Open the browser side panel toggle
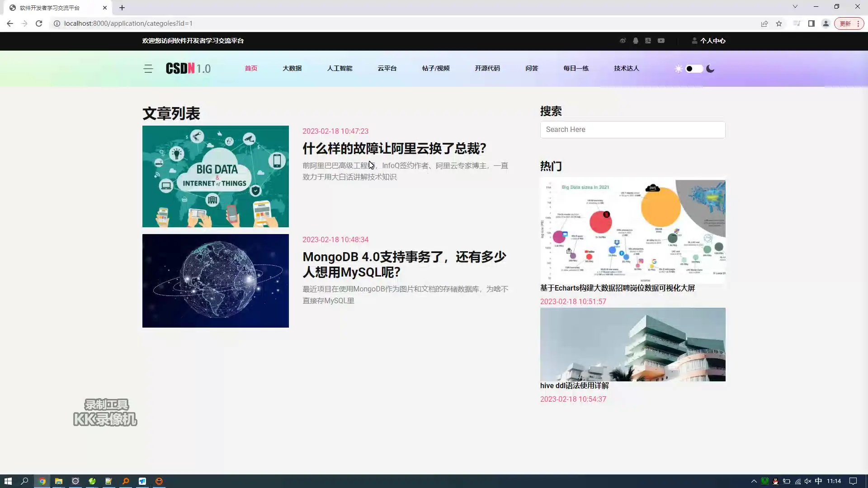Image resolution: width=868 pixels, height=488 pixels. point(811,23)
